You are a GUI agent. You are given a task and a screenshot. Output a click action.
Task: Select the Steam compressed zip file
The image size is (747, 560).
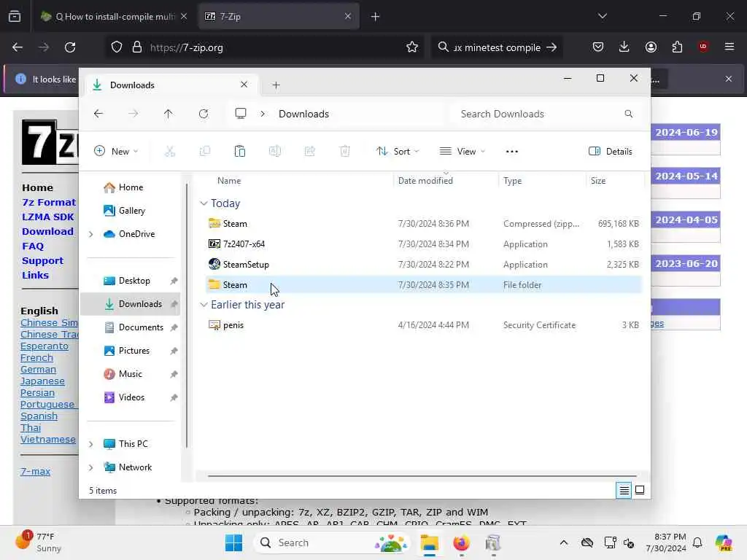(x=424, y=224)
